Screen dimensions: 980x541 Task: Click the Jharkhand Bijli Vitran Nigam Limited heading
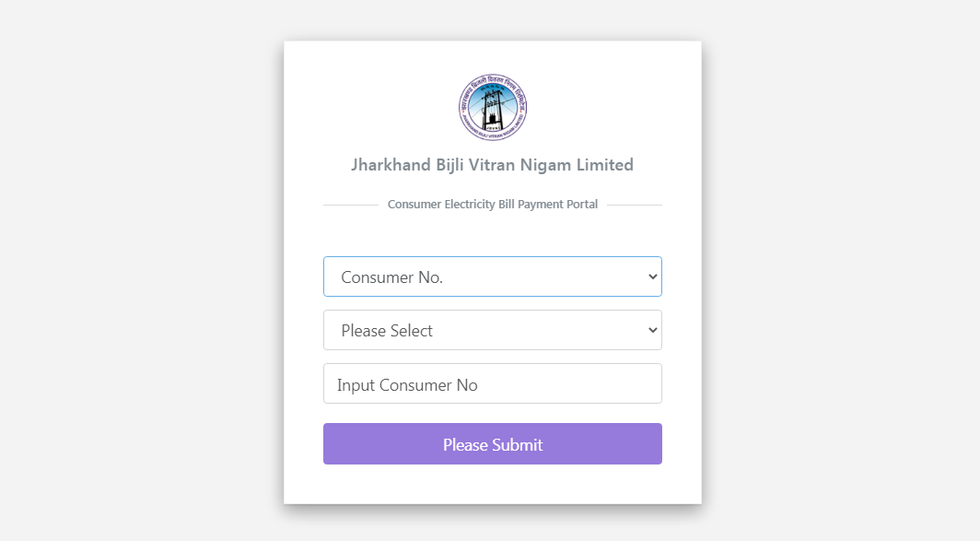pos(493,165)
